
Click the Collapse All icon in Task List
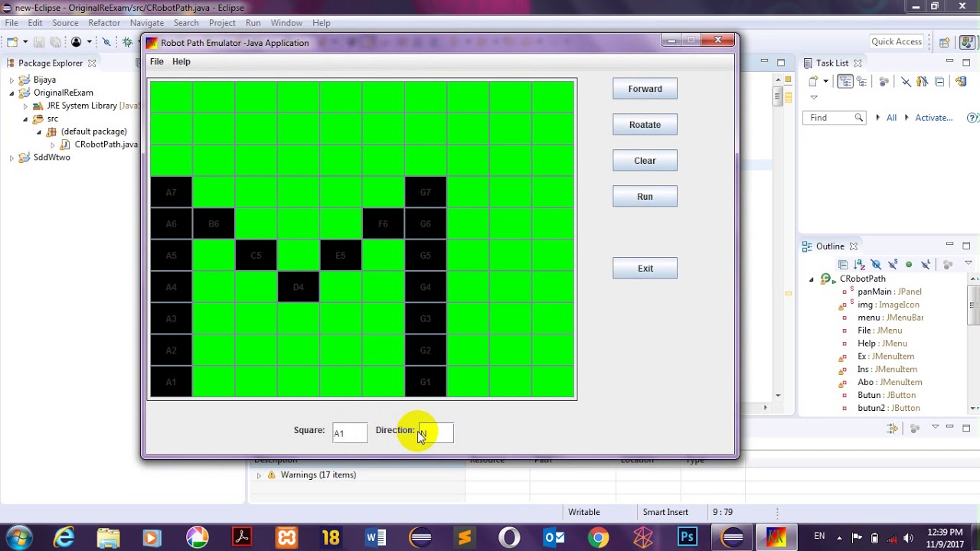939,81
